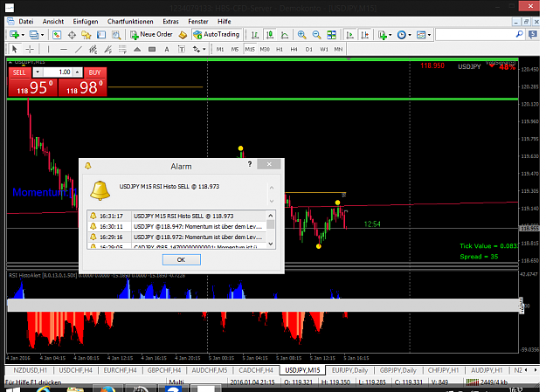Tile chart windows with the grid icon
Viewport: 546px width, 392px height.
point(331,35)
